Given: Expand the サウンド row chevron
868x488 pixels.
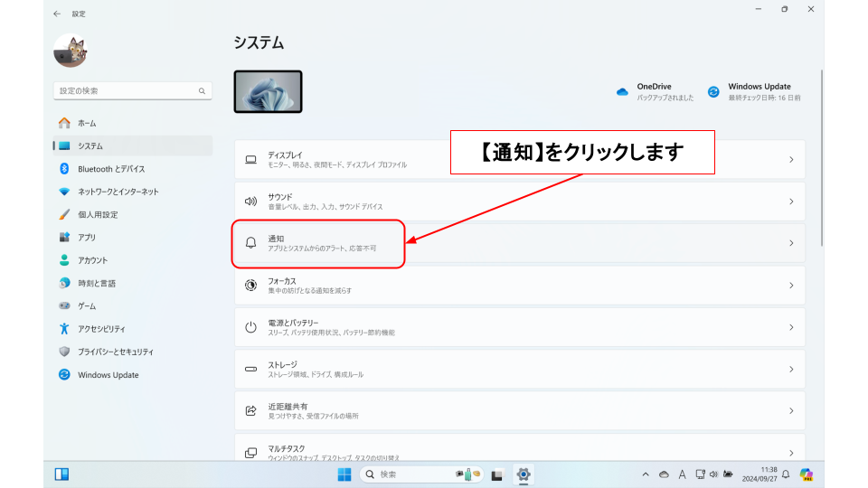Looking at the screenshot, I should pos(790,202).
